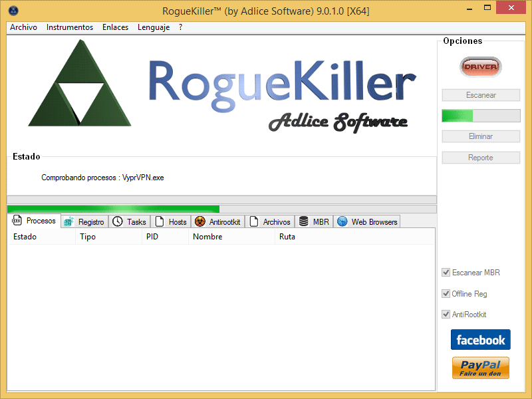This screenshot has width=532, height=399.
Task: Switch to the Archivos tab
Action: pyautogui.click(x=270, y=222)
